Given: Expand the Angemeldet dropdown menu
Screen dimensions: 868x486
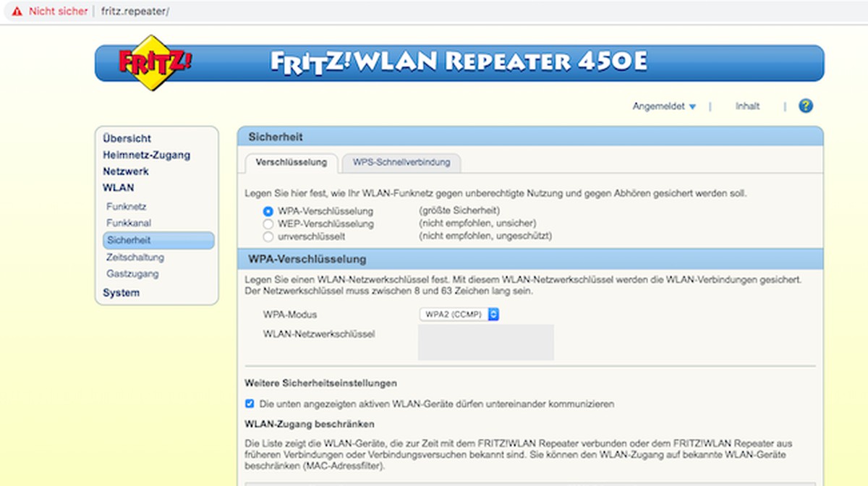Looking at the screenshot, I should (x=664, y=106).
